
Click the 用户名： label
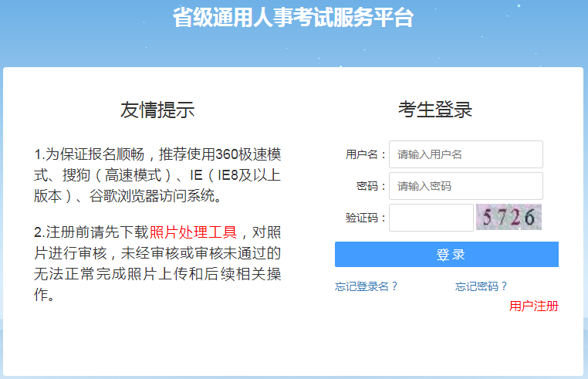366,154
